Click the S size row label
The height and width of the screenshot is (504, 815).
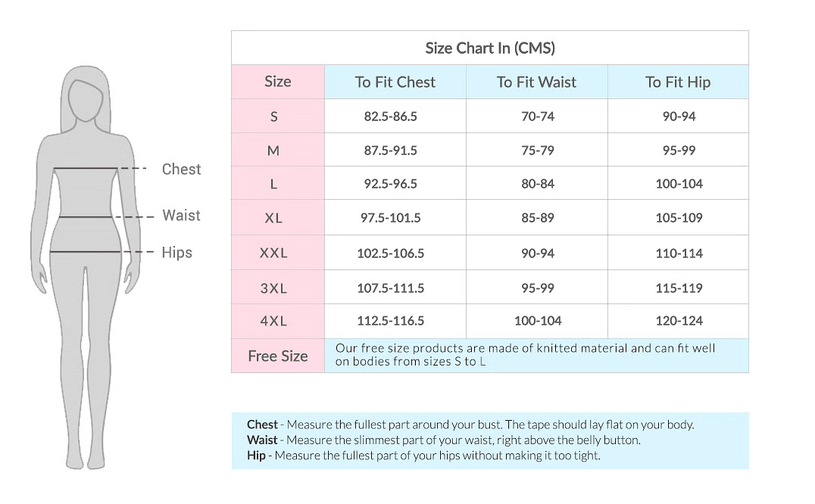pyautogui.click(x=274, y=117)
